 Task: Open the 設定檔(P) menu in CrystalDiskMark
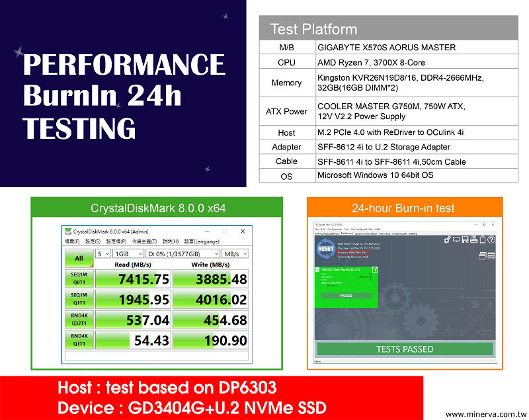116,241
